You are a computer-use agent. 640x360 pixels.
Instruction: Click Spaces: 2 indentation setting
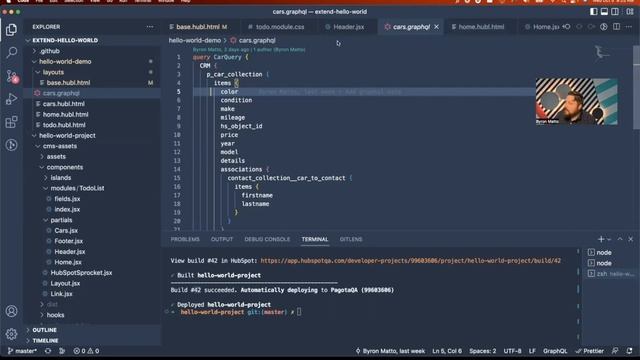[x=482, y=351]
